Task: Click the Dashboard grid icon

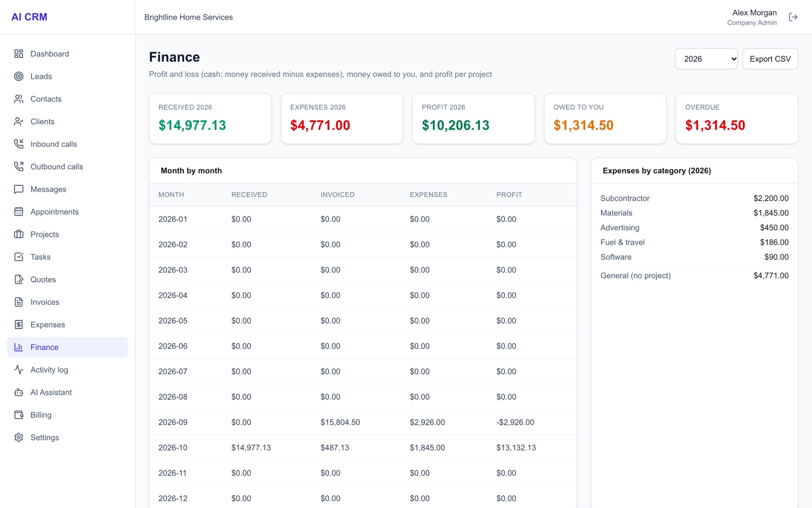Action: tap(19, 54)
